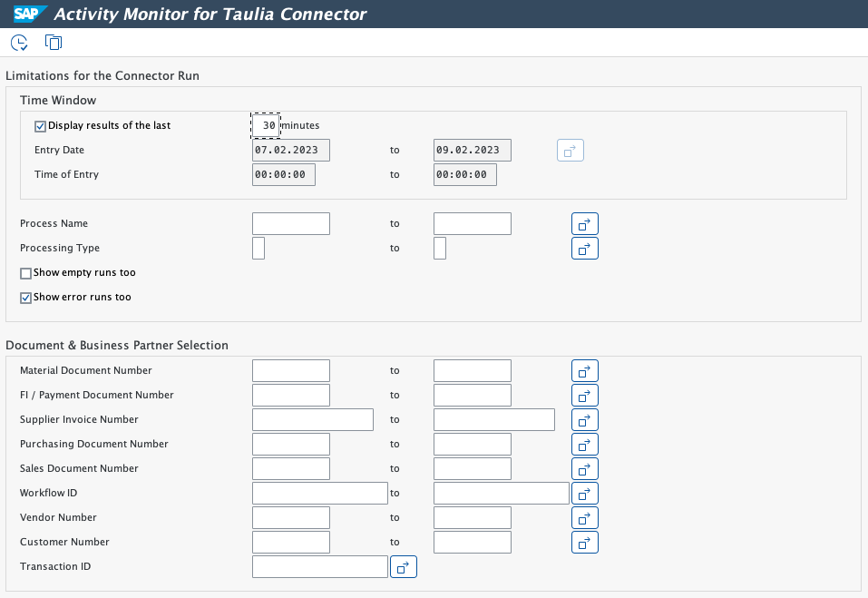Click the Transaction ID label
868x598 pixels.
(55, 566)
